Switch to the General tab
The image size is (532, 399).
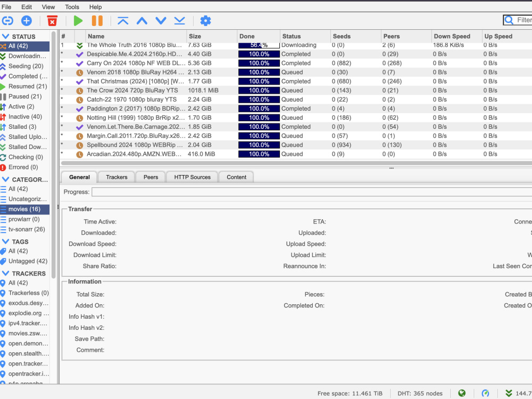79,177
